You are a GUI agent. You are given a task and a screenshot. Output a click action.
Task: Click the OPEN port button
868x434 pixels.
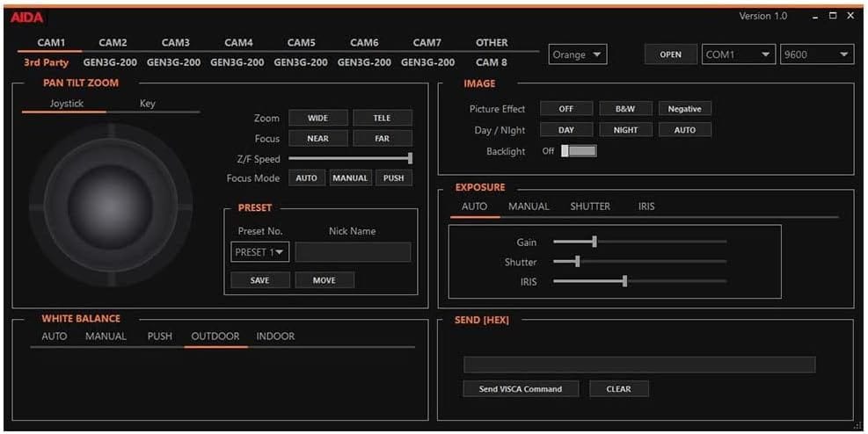[x=670, y=54]
